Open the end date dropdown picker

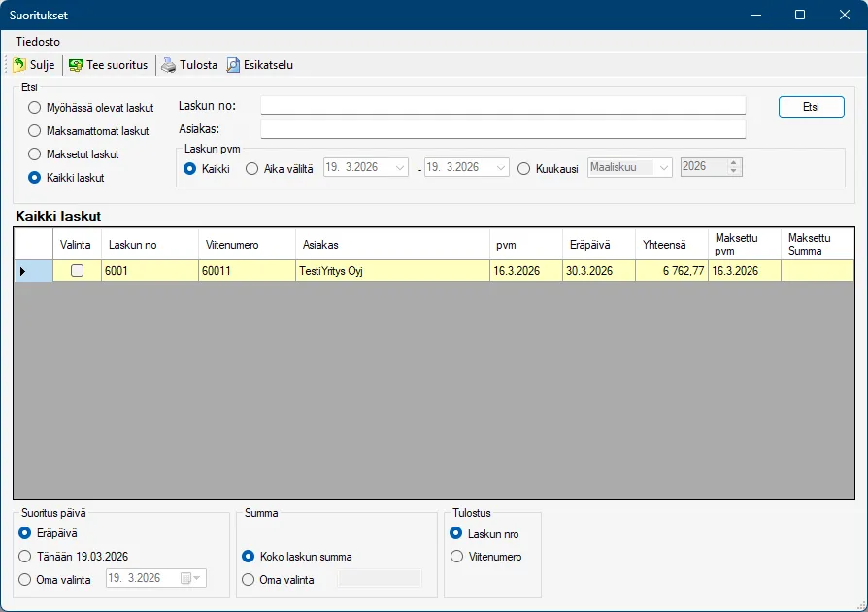pos(501,168)
